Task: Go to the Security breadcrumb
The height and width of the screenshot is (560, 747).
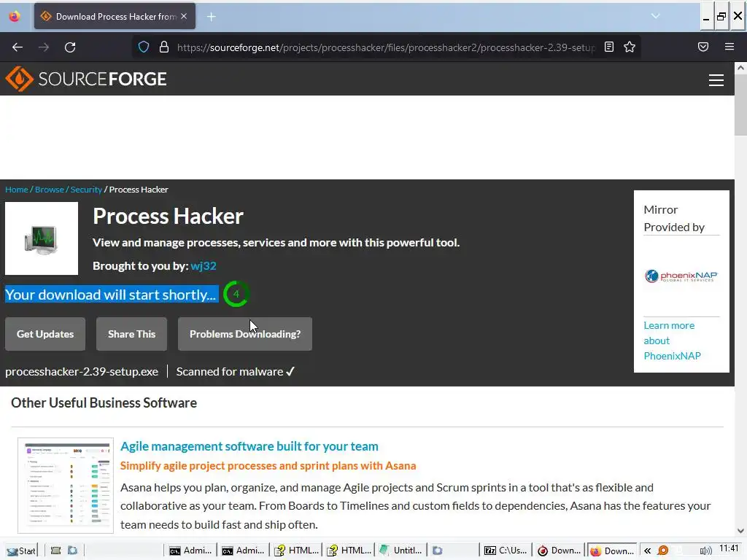Action: click(x=86, y=190)
